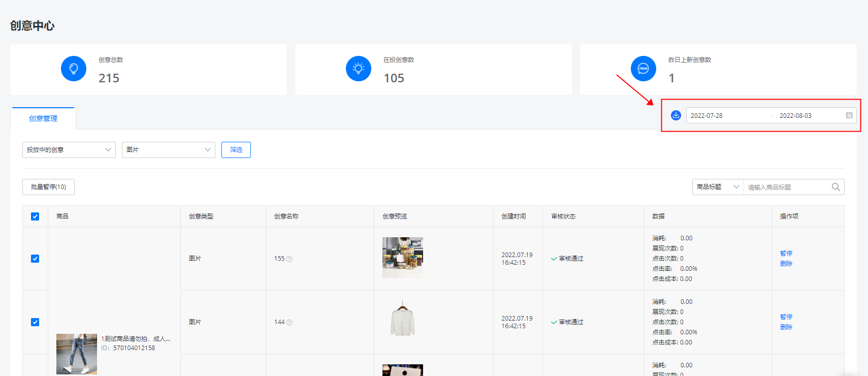Expand the 商品标题 search type dropdown
Image resolution: width=868 pixels, height=376 pixels.
pyautogui.click(x=718, y=187)
